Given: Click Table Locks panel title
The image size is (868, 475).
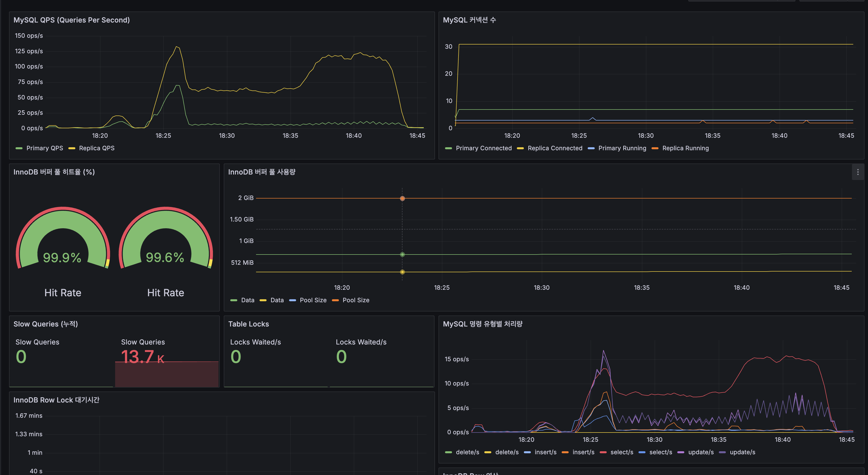Looking at the screenshot, I should click(x=248, y=324).
